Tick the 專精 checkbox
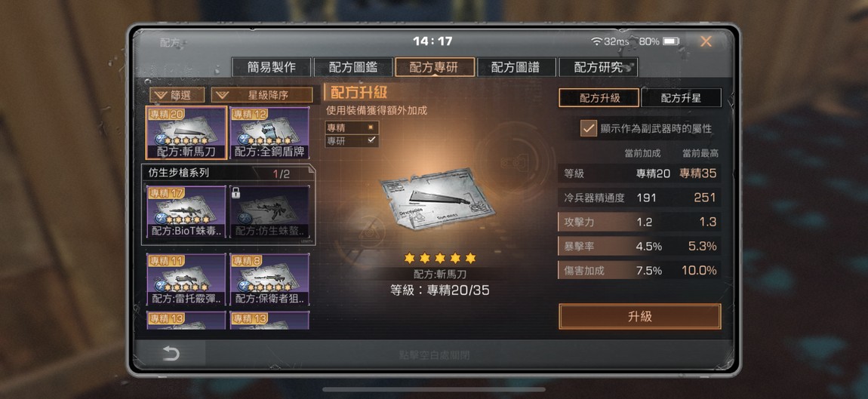 (371, 127)
